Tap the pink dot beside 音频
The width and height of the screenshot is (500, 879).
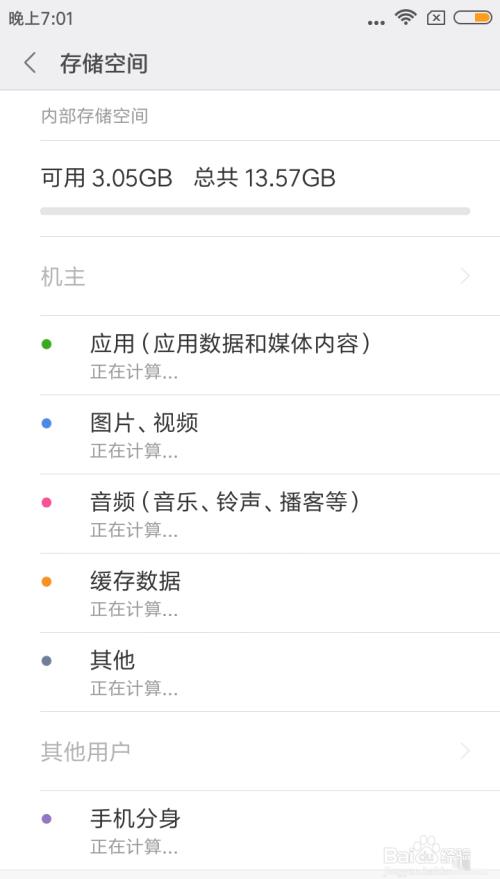47,502
